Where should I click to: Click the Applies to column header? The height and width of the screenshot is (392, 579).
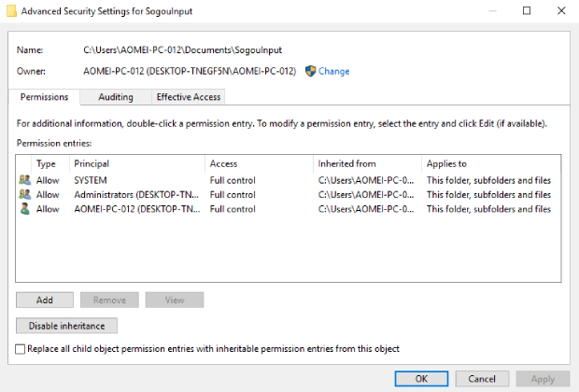click(x=489, y=163)
